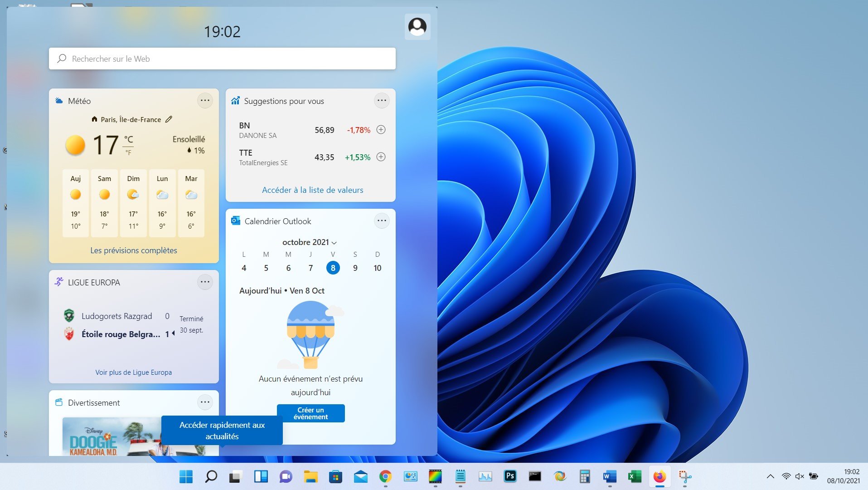Add DANONE SA stock using its plus icon

click(381, 130)
